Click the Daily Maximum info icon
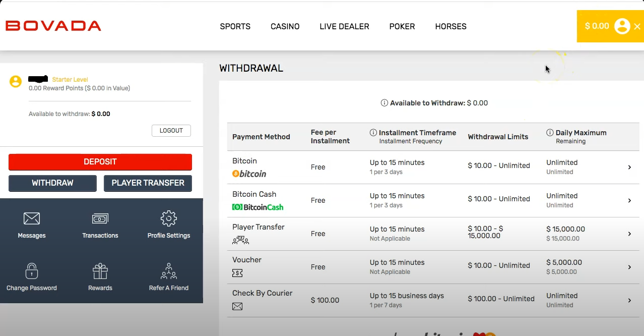The image size is (644, 336). 550,133
